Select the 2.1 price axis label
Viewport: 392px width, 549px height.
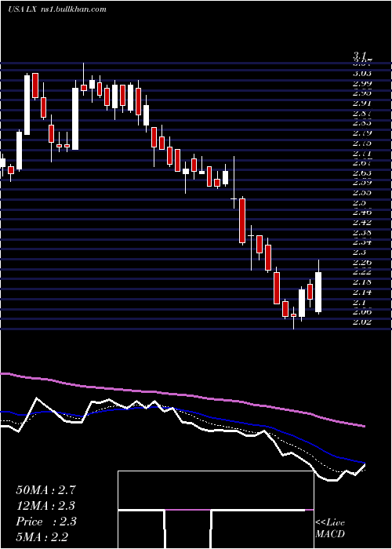pyautogui.click(x=359, y=302)
